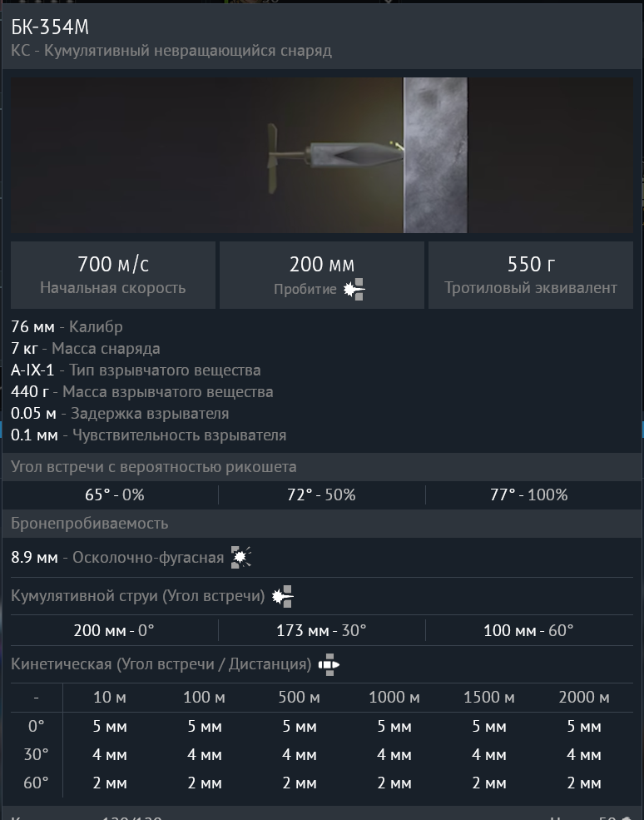This screenshot has width=644, height=820.
Task: Click the "Угол встречи с вероятностью рикошета" header
Action: [154, 466]
